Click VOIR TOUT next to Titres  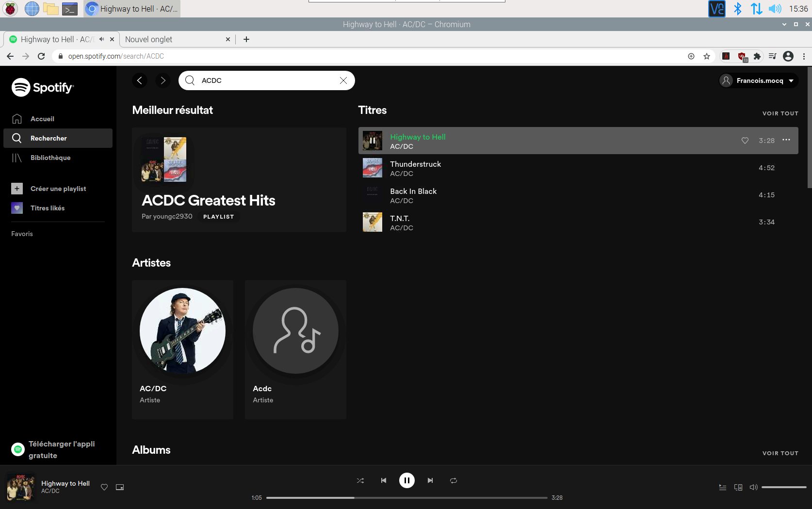pos(780,113)
